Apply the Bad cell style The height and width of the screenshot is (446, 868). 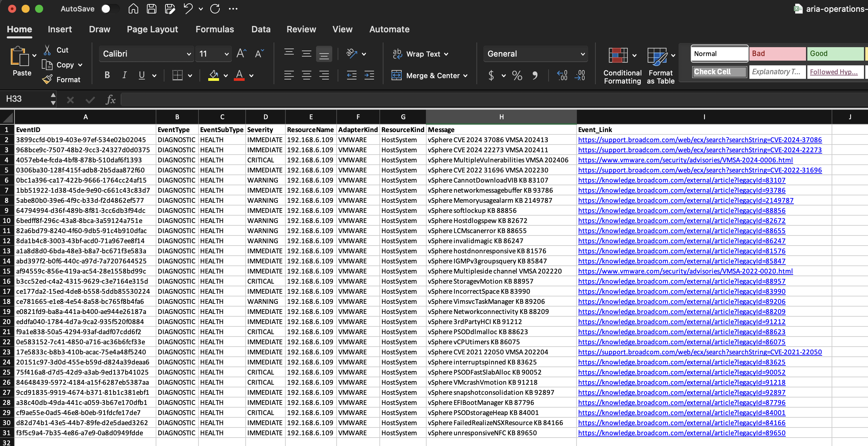(777, 54)
